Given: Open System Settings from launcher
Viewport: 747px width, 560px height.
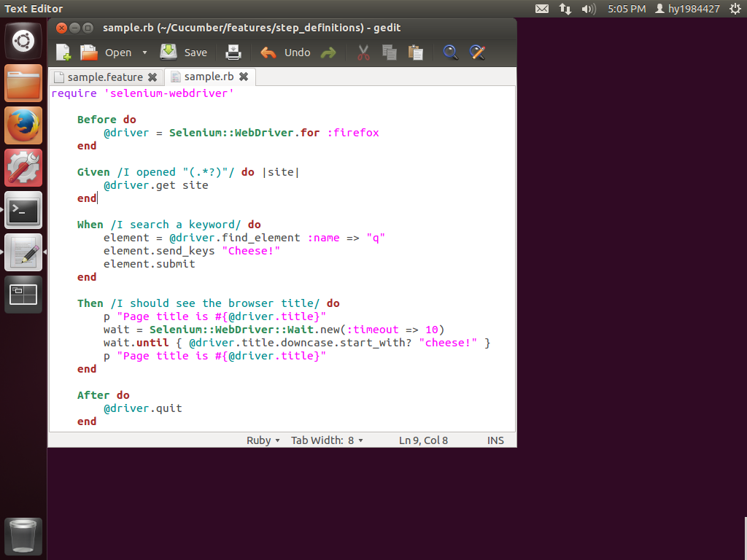Looking at the screenshot, I should click(23, 168).
